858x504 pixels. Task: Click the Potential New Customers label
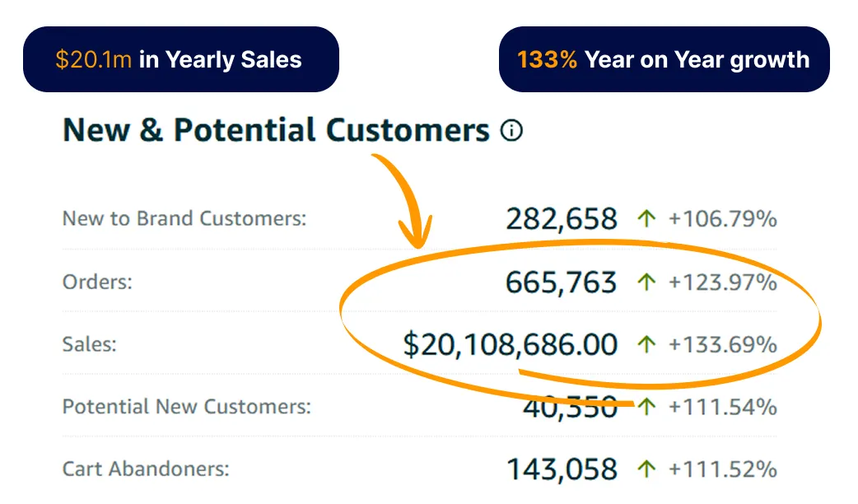pos(187,407)
